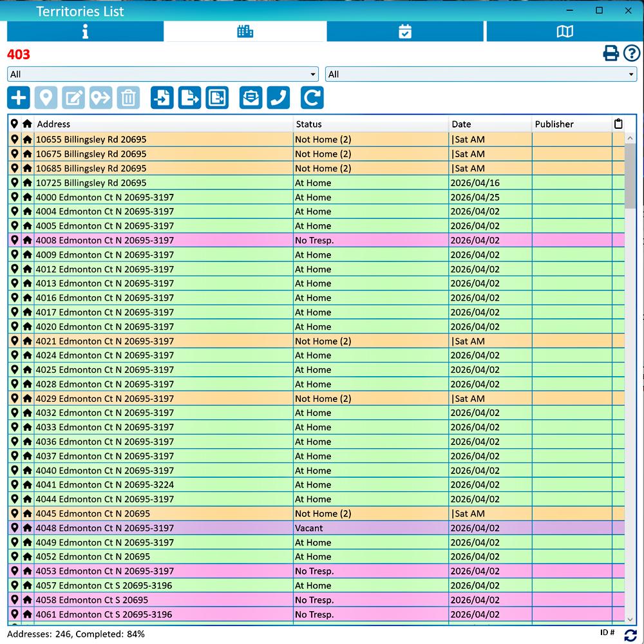Click the add new address plus button
The height and width of the screenshot is (644, 644).
click(19, 98)
